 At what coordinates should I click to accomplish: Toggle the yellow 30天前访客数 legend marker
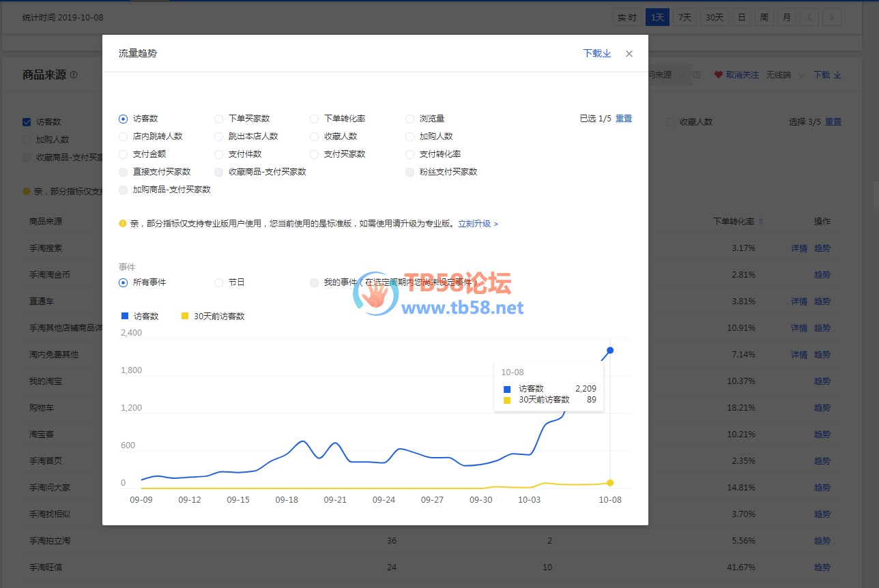click(184, 316)
